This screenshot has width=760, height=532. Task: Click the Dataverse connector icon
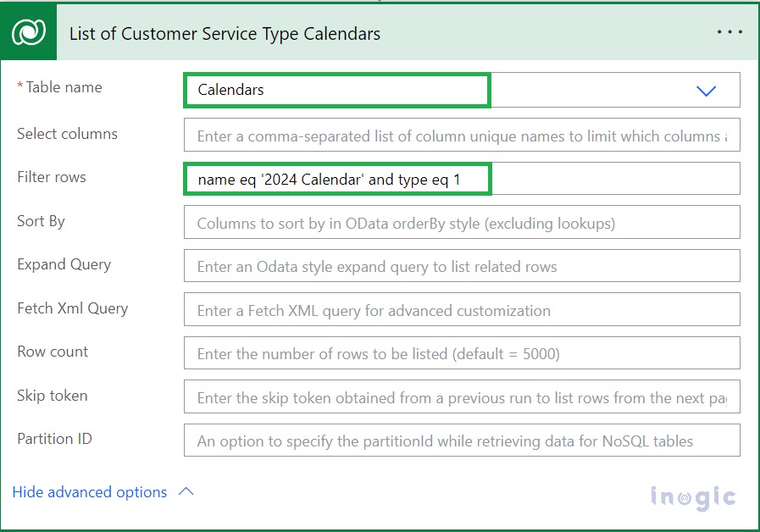coord(28,31)
